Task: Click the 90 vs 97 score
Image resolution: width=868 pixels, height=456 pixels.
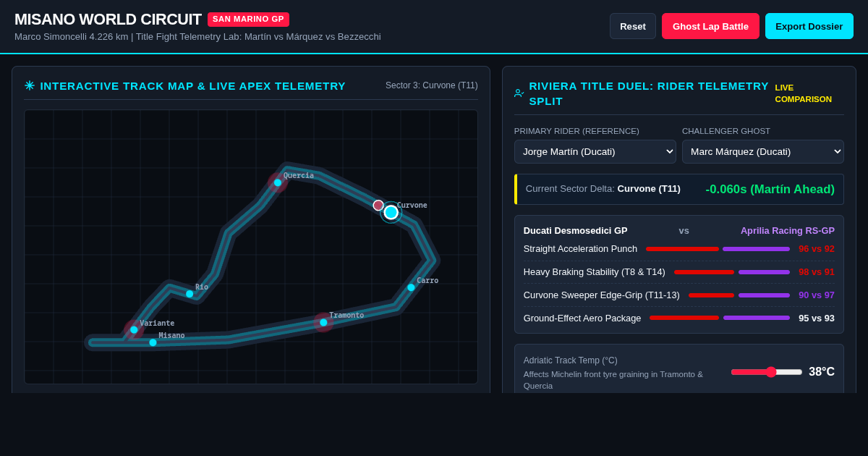Action: coord(816,295)
